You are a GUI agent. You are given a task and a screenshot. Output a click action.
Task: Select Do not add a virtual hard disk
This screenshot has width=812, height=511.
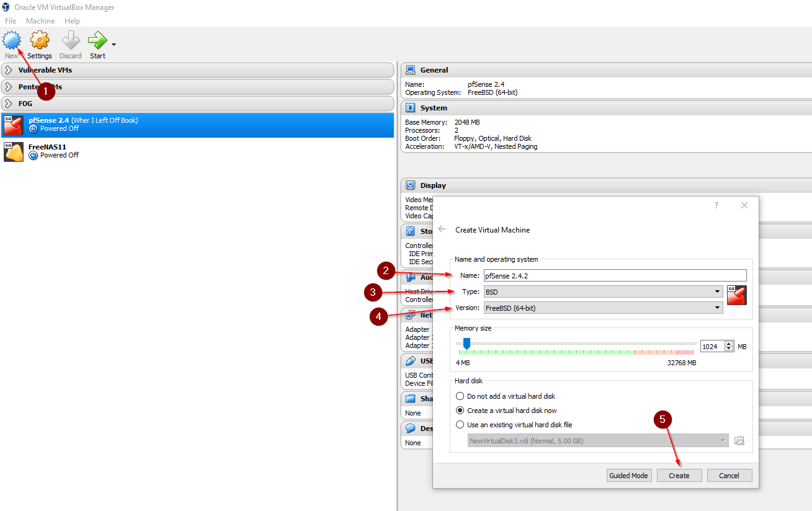coord(506,396)
